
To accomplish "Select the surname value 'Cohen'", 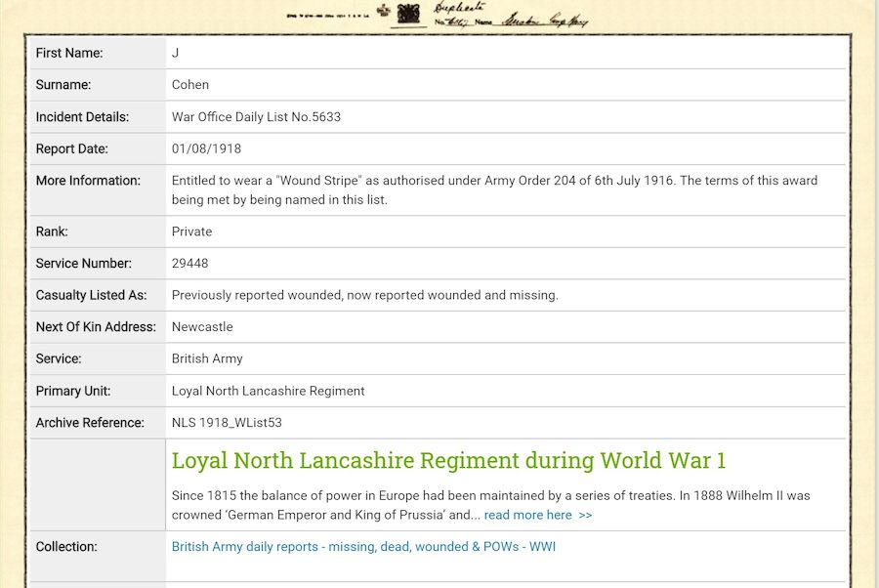I will pos(190,85).
